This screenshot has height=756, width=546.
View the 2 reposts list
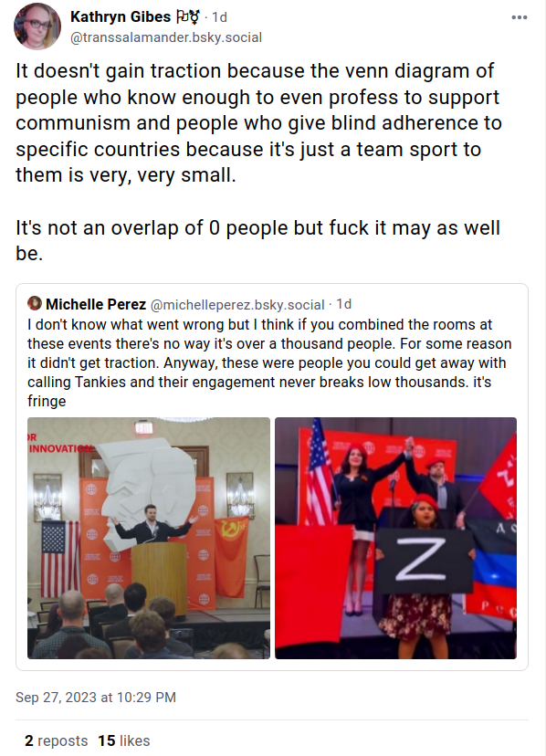(57, 740)
